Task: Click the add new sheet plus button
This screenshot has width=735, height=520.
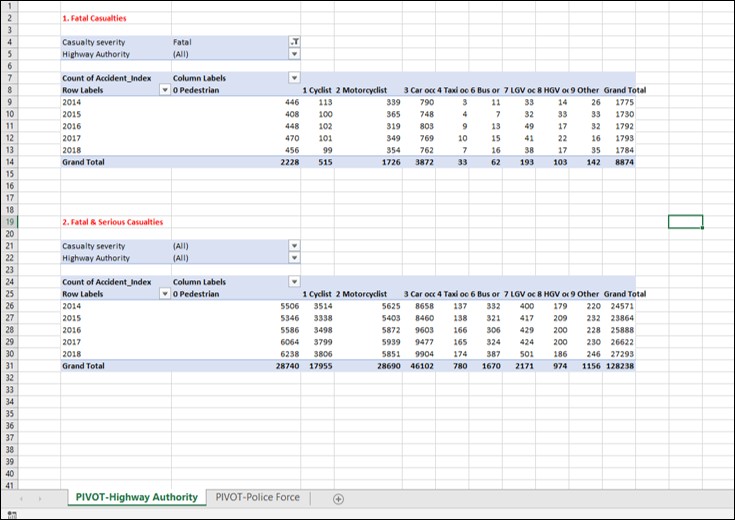Action: [x=338, y=499]
